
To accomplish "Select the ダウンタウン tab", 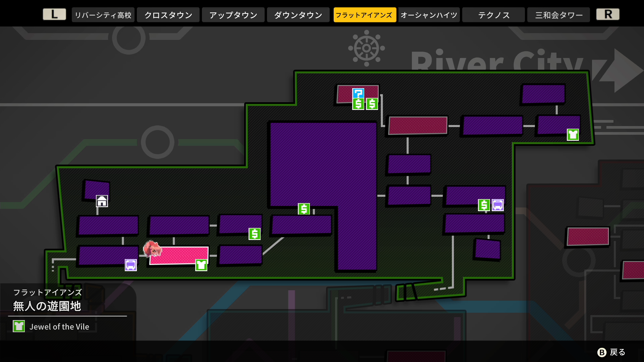I will 298,15.
